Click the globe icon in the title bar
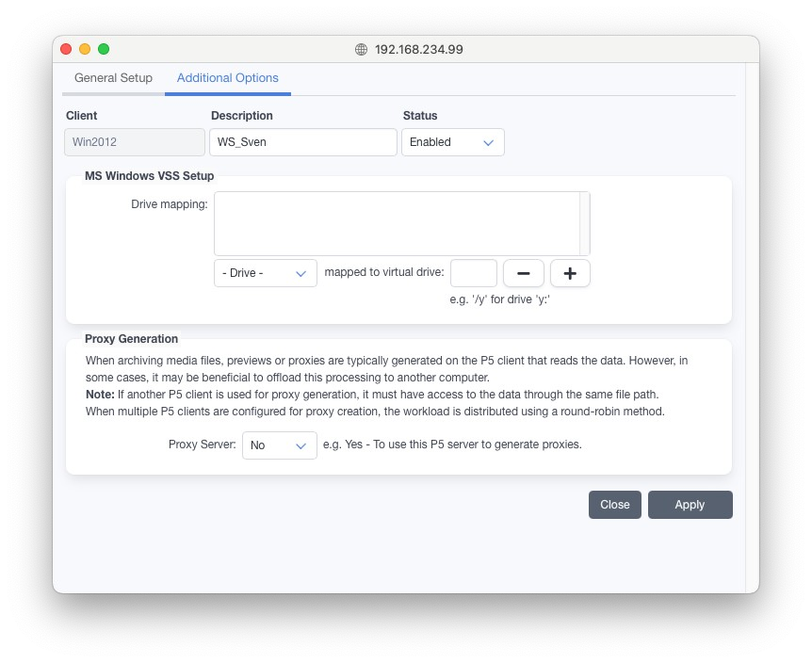812x663 pixels. 361,49
